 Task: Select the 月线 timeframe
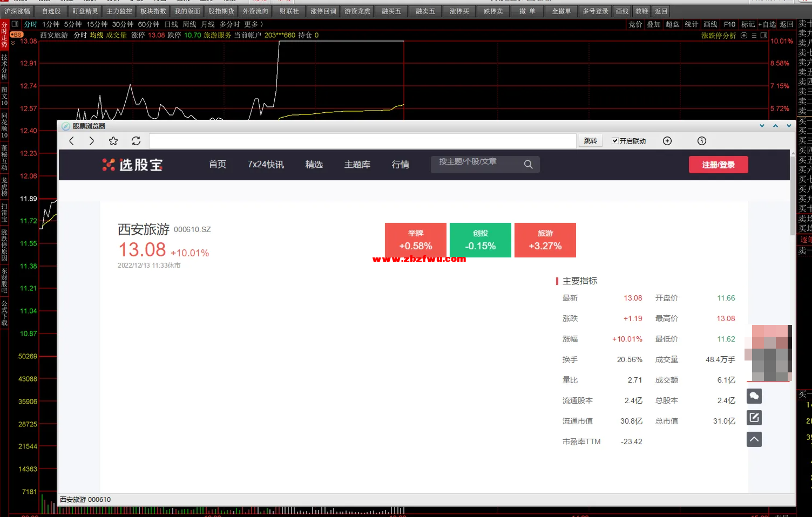208,24
